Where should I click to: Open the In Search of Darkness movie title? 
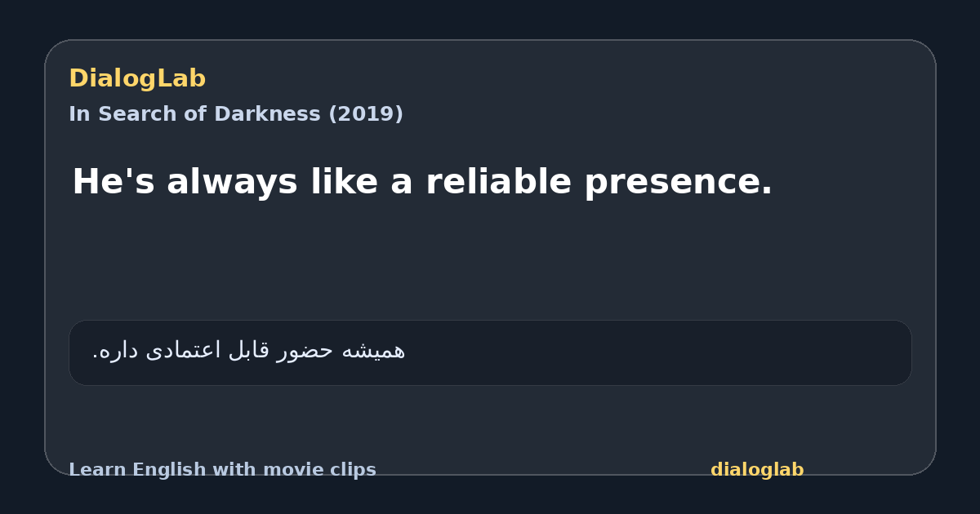click(236, 114)
